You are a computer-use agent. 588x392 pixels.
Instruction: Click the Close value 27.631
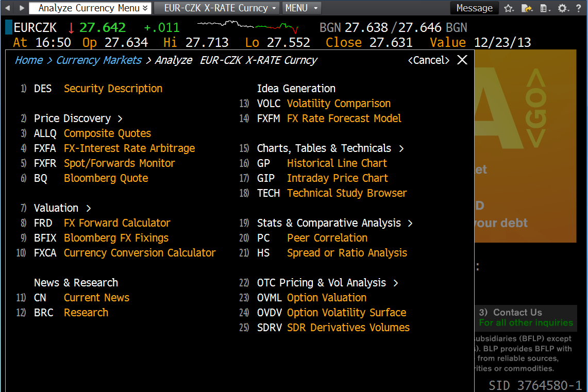point(391,42)
